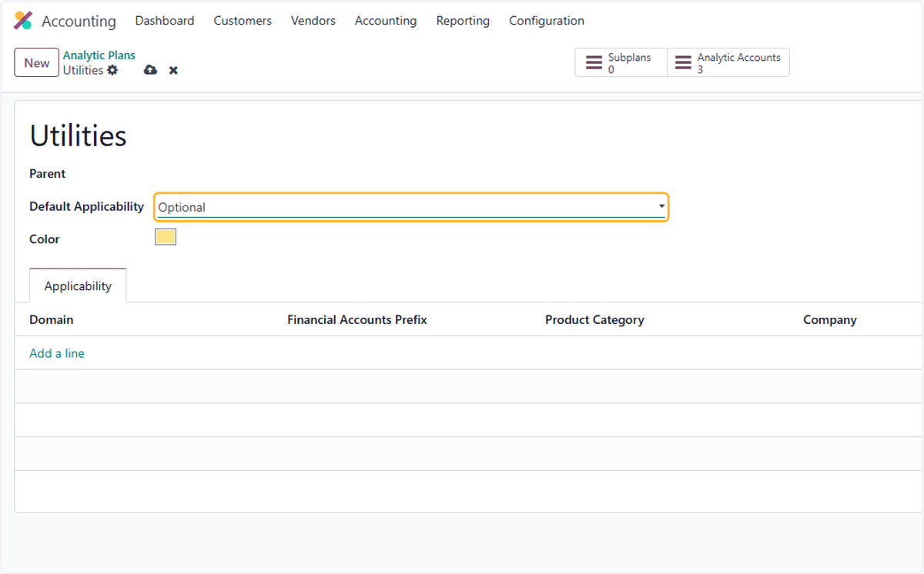Click the Company column header
The height and width of the screenshot is (574, 924).
tap(830, 319)
